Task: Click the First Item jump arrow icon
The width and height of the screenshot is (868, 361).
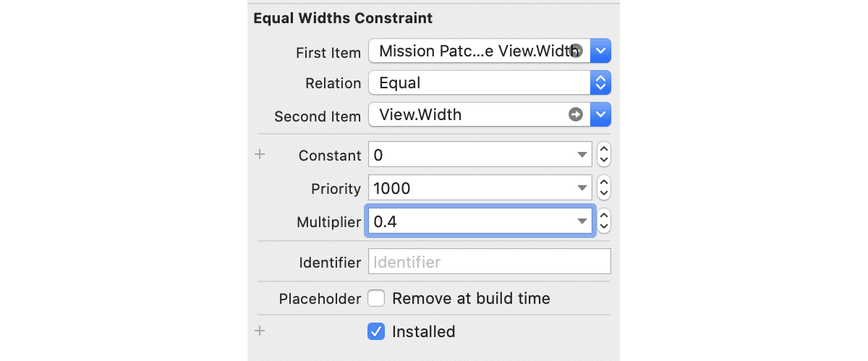Action: click(576, 51)
